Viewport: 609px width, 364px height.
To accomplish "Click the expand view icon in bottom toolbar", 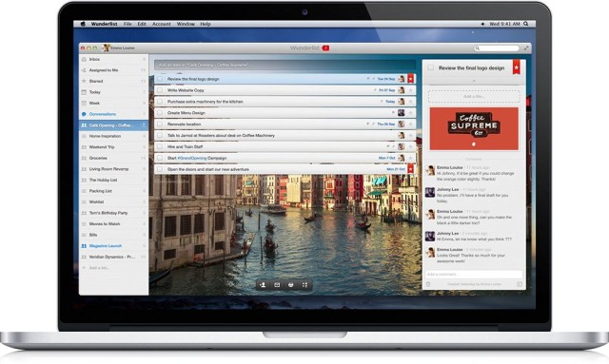I will coord(304,285).
